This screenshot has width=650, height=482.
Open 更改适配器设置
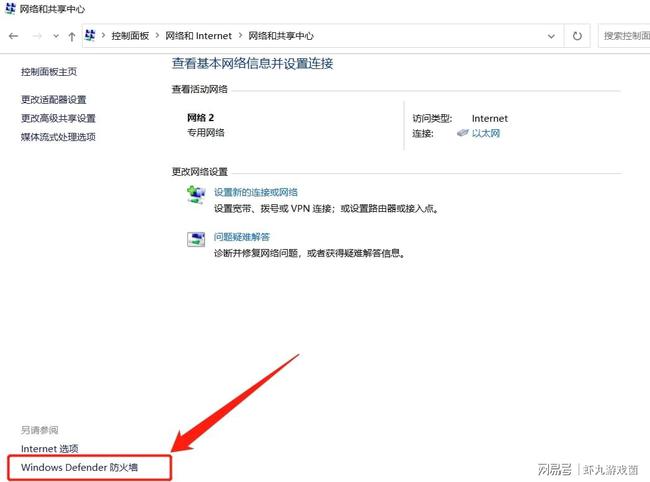54,100
